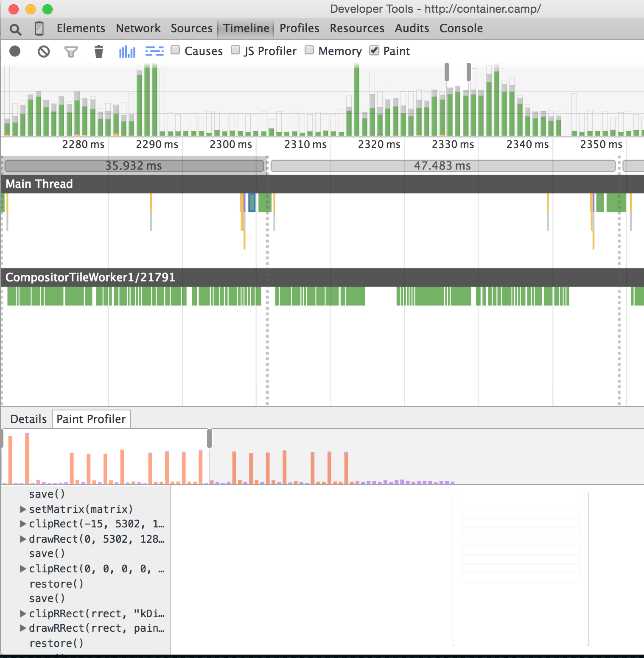Open the Network panel tab
This screenshot has width=644, height=658.
(x=138, y=28)
